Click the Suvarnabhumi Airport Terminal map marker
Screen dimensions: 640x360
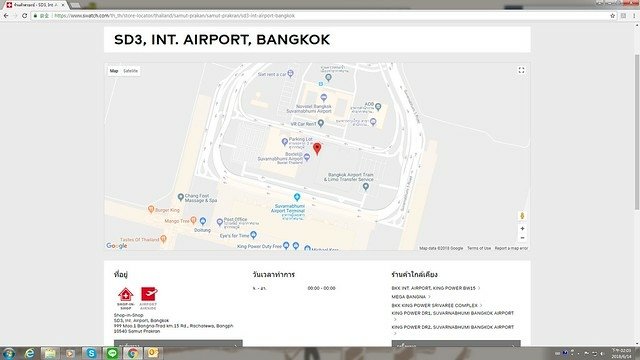tap(297, 197)
